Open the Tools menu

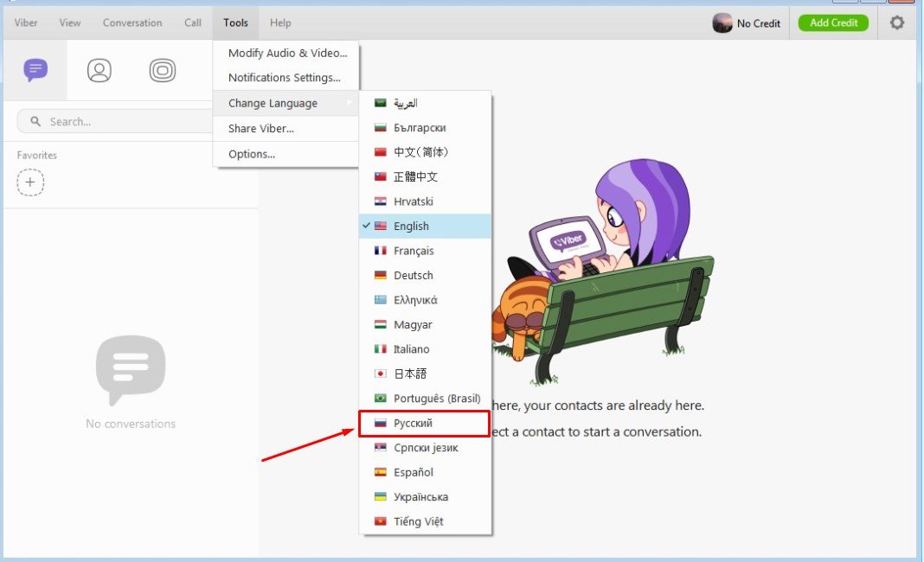pyautogui.click(x=235, y=23)
